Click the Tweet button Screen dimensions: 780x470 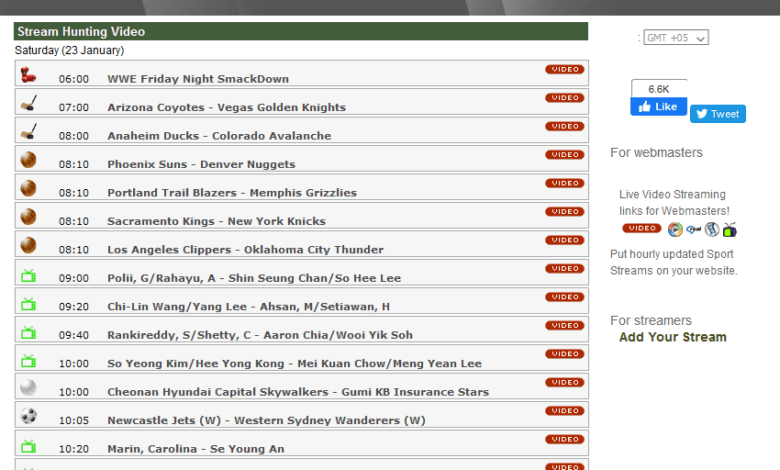click(717, 114)
